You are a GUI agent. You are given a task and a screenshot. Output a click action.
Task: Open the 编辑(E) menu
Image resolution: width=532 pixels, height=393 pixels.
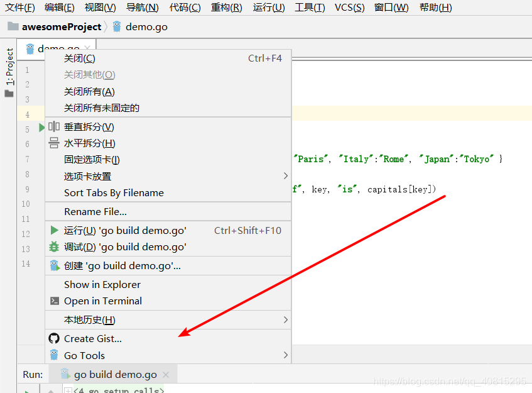[x=60, y=7]
